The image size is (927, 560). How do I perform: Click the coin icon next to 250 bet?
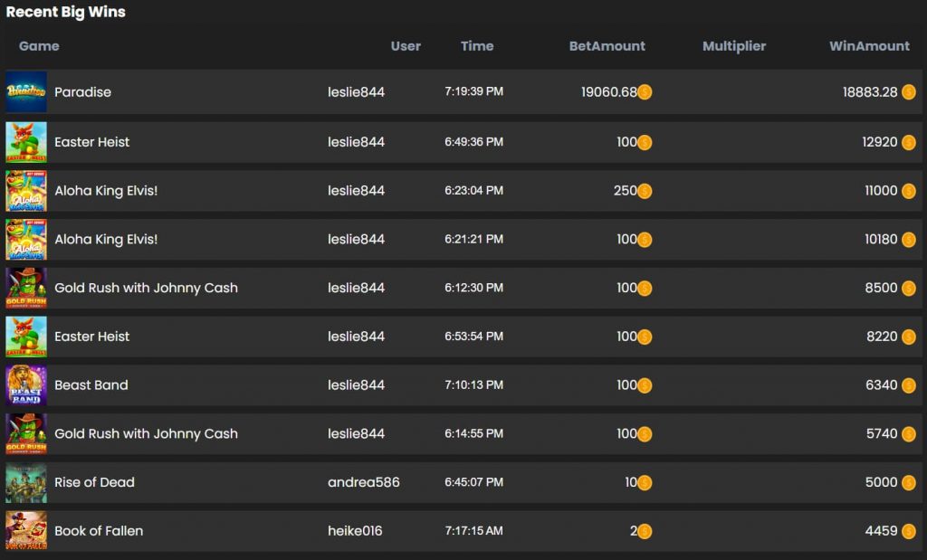click(x=645, y=191)
